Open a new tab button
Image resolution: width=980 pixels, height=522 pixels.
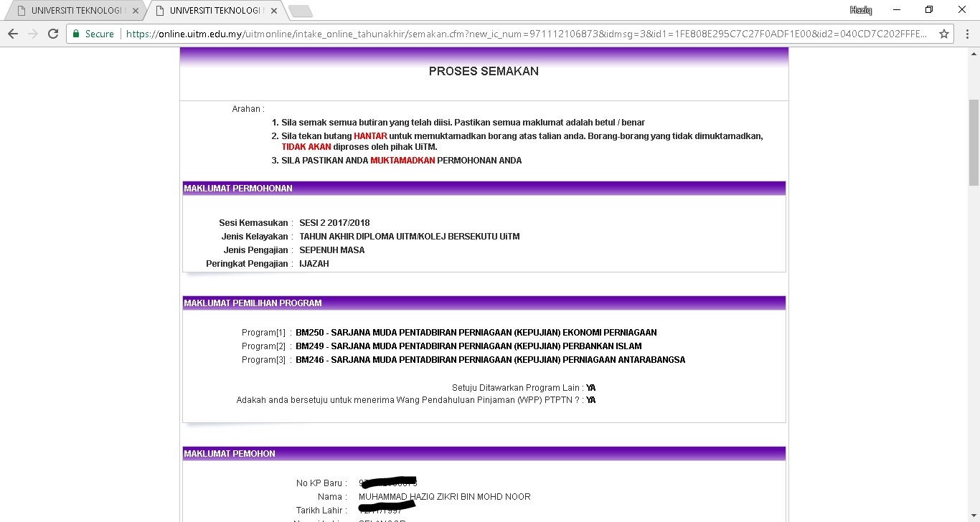pyautogui.click(x=300, y=11)
